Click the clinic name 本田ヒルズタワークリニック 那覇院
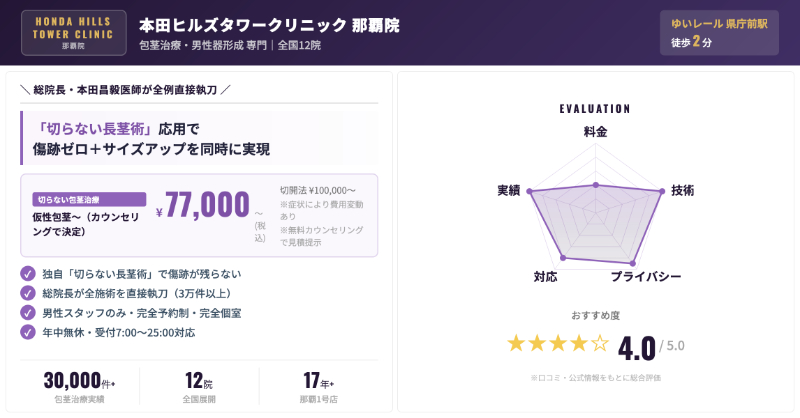 point(268,24)
